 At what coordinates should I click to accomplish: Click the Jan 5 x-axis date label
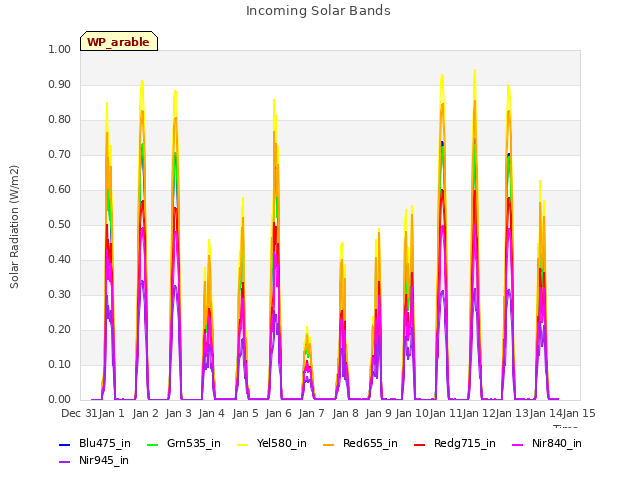coord(245,413)
